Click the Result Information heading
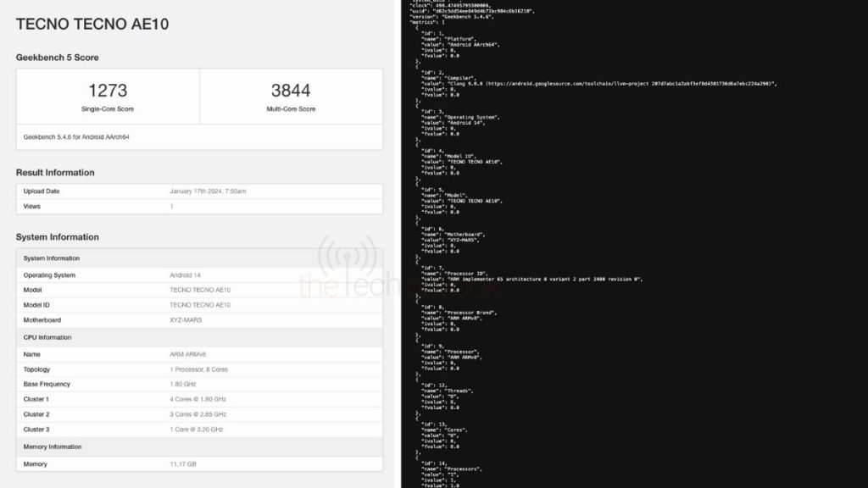 [x=55, y=173]
